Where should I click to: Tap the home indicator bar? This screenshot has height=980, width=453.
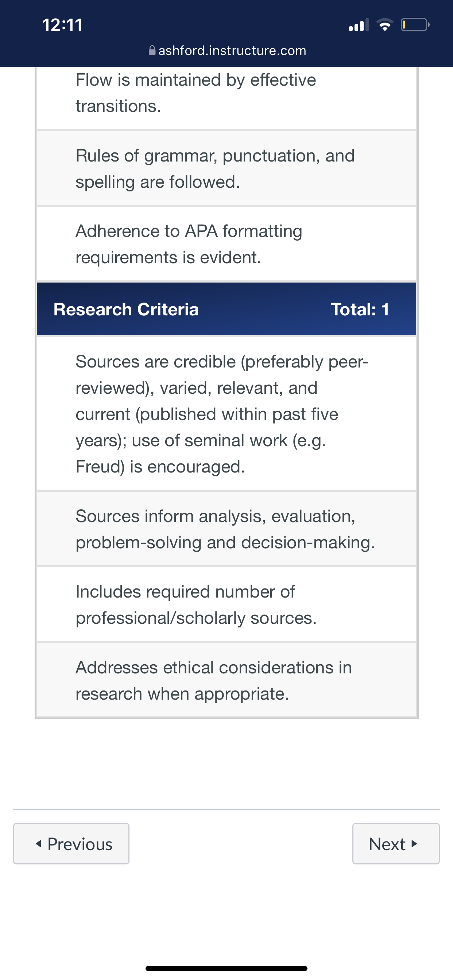pyautogui.click(x=226, y=968)
